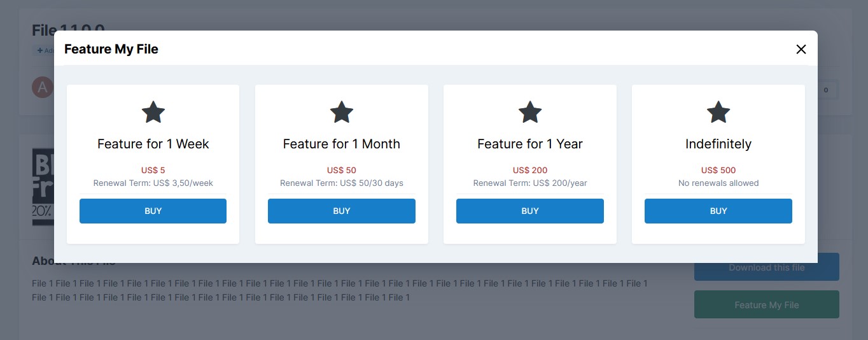The image size is (868, 340).
Task: Close the Feature My File dialog
Action: (801, 49)
